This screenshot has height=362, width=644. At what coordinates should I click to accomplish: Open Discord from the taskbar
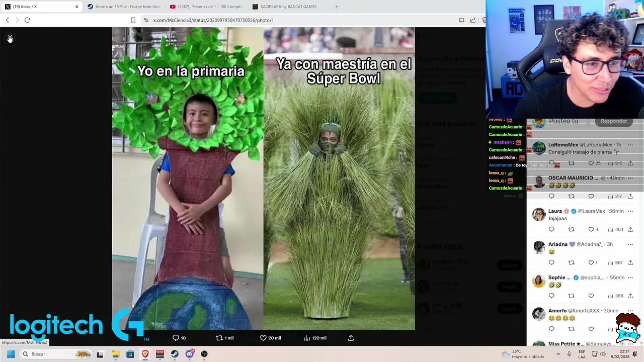tap(190, 354)
